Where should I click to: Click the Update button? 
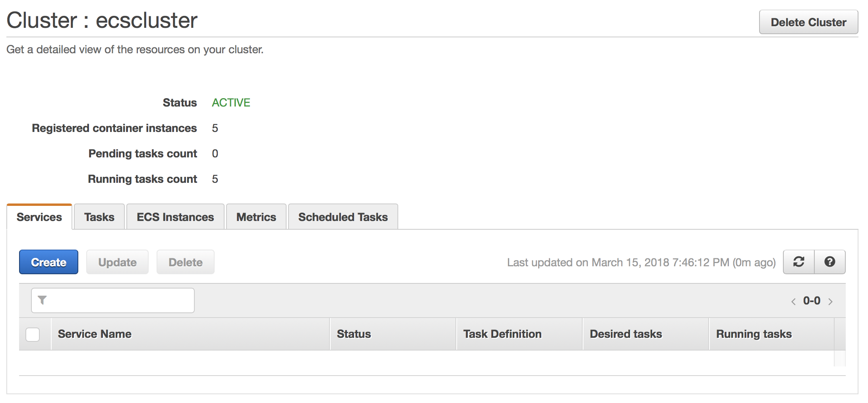pos(117,262)
